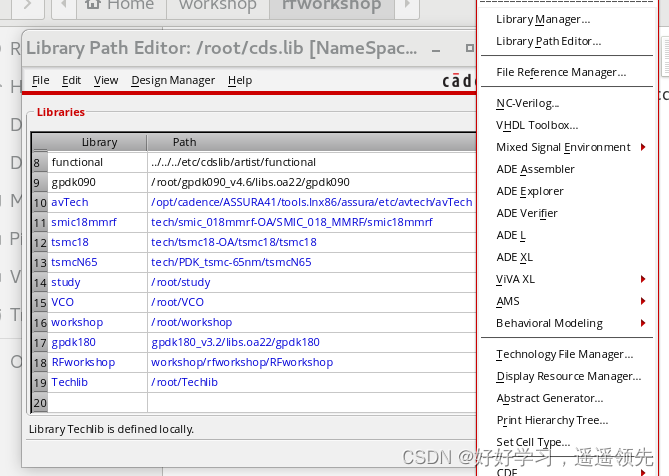The image size is (669, 476).
Task: Select the VCO library cell
Action: (97, 302)
